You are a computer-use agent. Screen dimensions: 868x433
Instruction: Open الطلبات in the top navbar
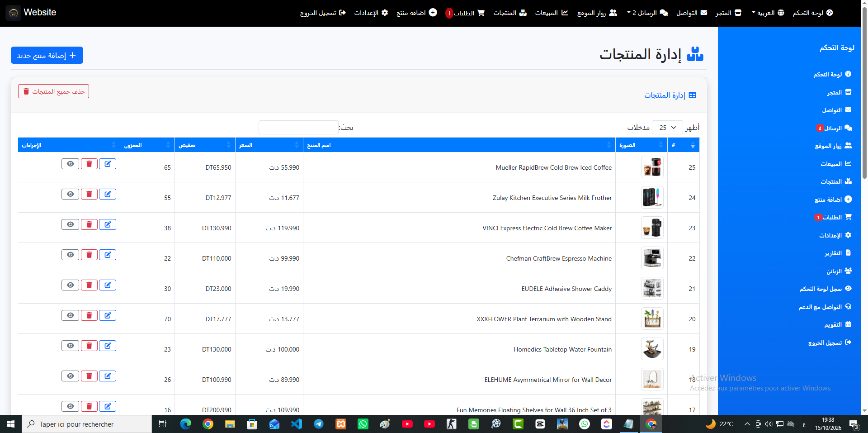465,13
